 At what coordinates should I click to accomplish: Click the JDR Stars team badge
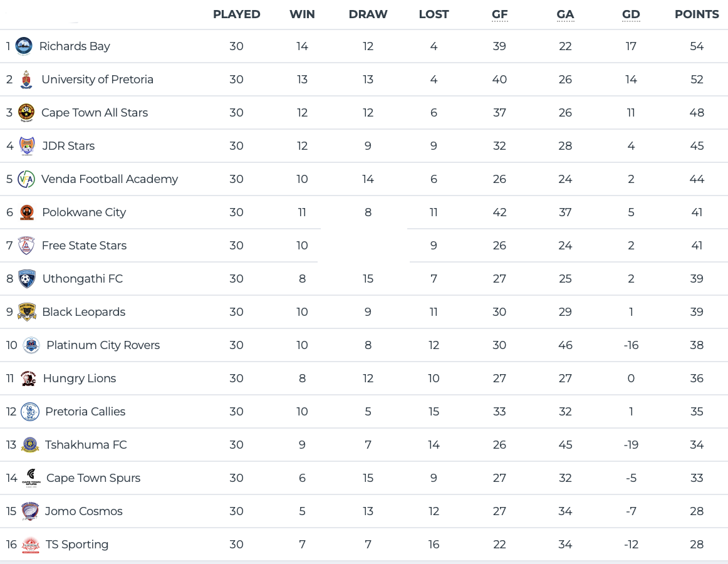(27, 146)
